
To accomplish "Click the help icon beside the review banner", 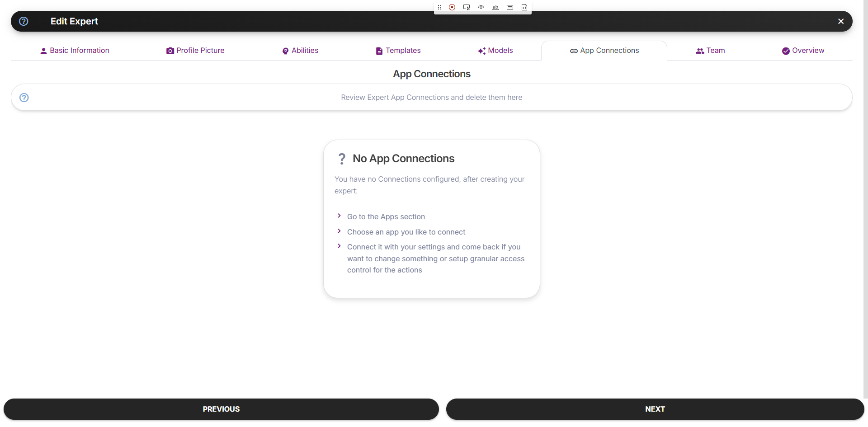I will coord(24,97).
